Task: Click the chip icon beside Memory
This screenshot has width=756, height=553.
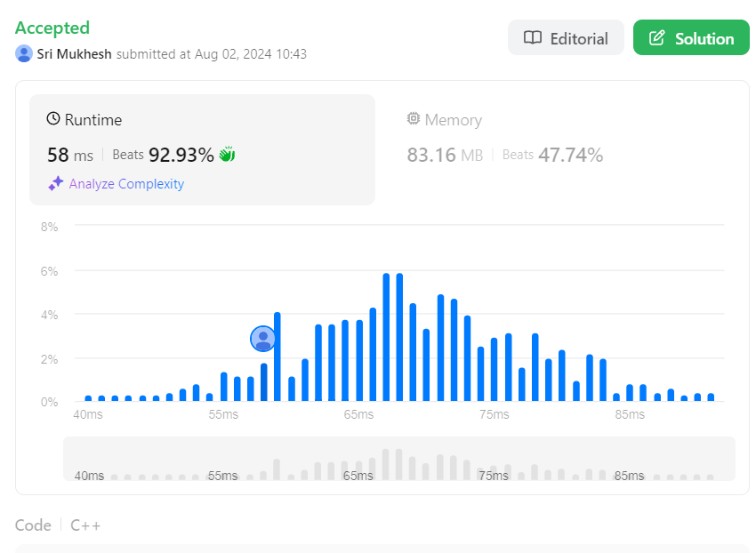Action: (x=413, y=119)
